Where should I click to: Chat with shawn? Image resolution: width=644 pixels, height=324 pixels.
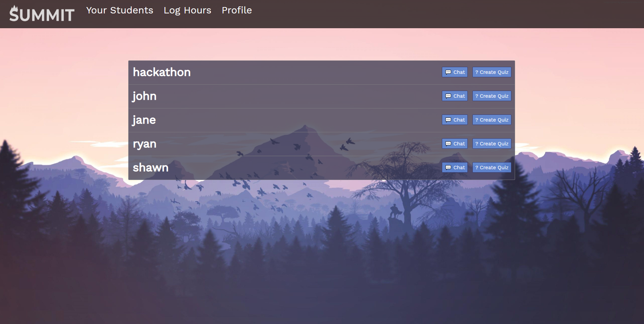(455, 168)
